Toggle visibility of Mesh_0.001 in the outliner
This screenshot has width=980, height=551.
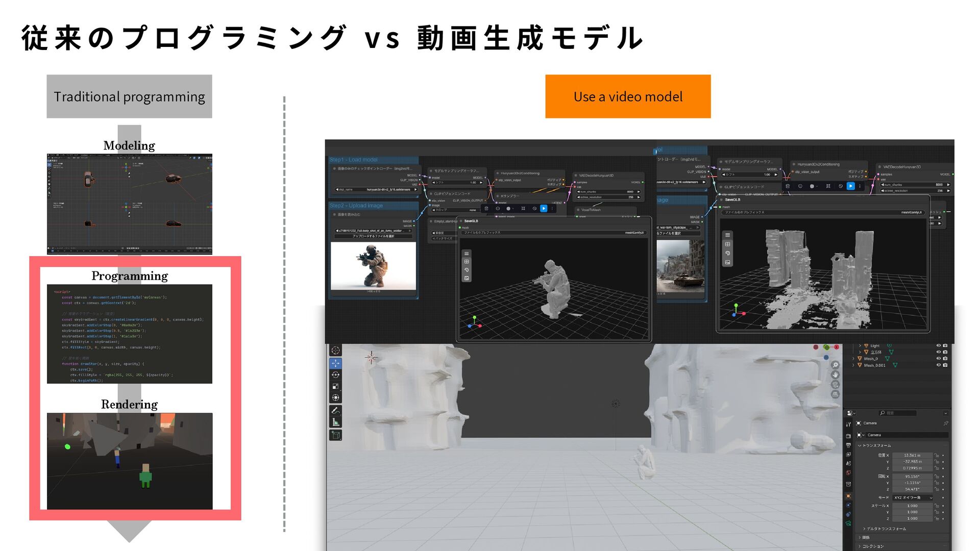[938, 365]
